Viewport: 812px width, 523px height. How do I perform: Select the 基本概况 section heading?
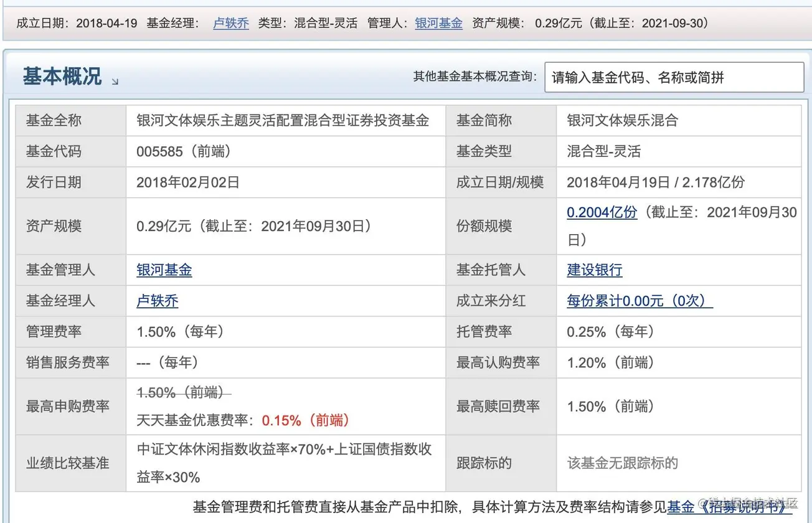62,76
